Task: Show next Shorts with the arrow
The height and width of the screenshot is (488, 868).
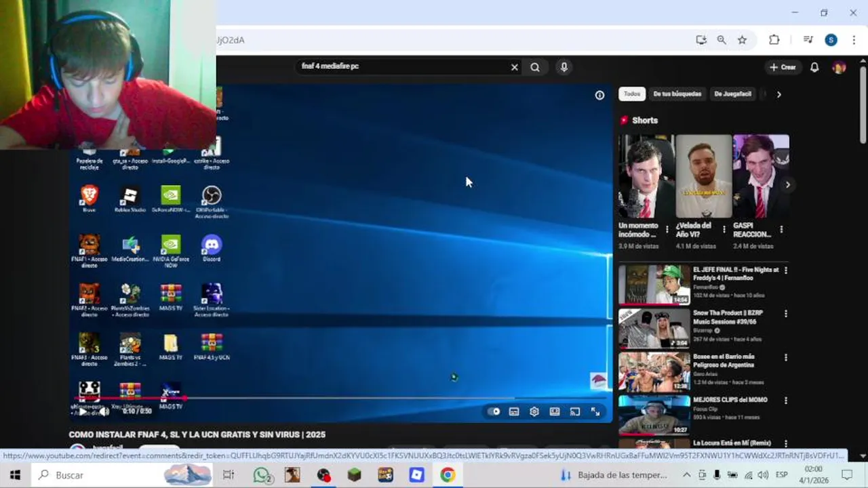Action: pyautogui.click(x=787, y=184)
